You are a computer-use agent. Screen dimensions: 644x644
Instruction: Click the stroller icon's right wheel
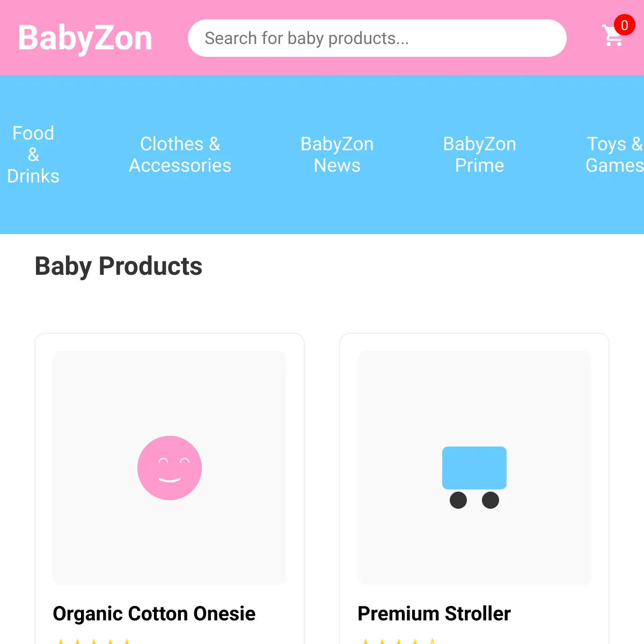[x=491, y=500]
